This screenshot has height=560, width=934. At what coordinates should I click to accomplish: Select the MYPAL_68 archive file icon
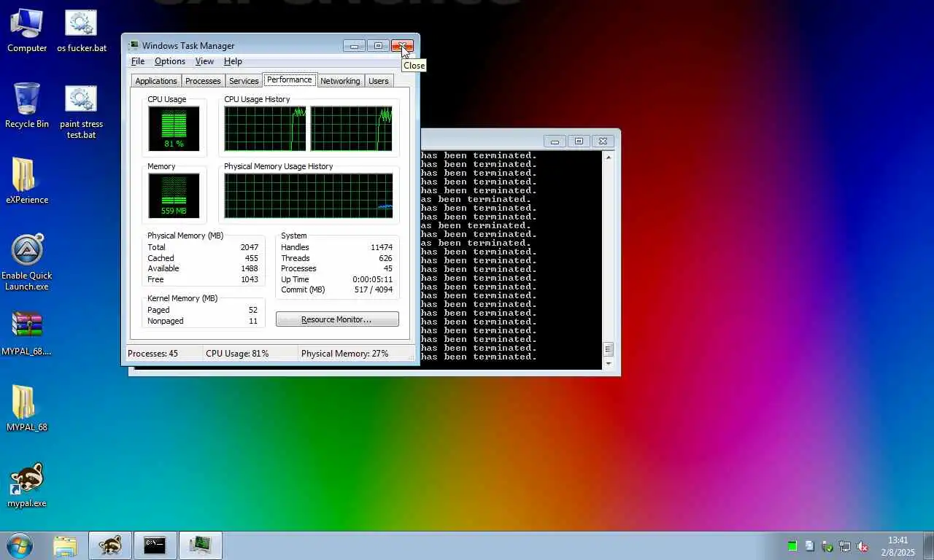click(x=27, y=333)
